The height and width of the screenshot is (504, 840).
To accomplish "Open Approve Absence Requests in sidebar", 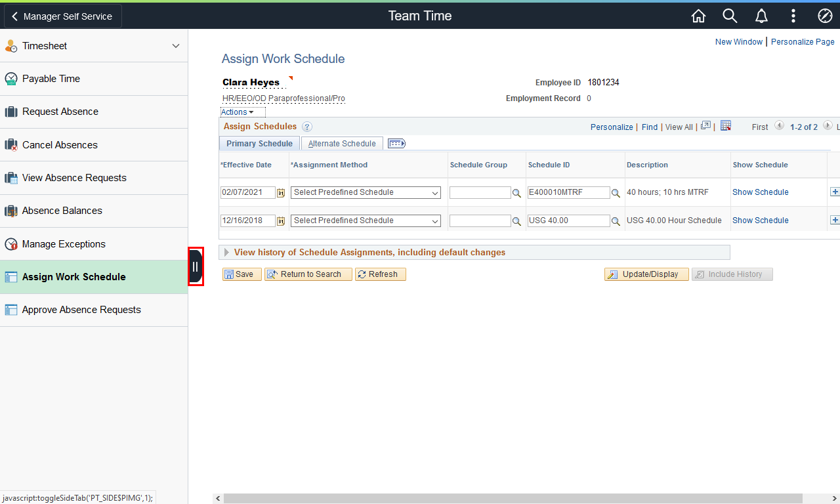I will point(94,310).
